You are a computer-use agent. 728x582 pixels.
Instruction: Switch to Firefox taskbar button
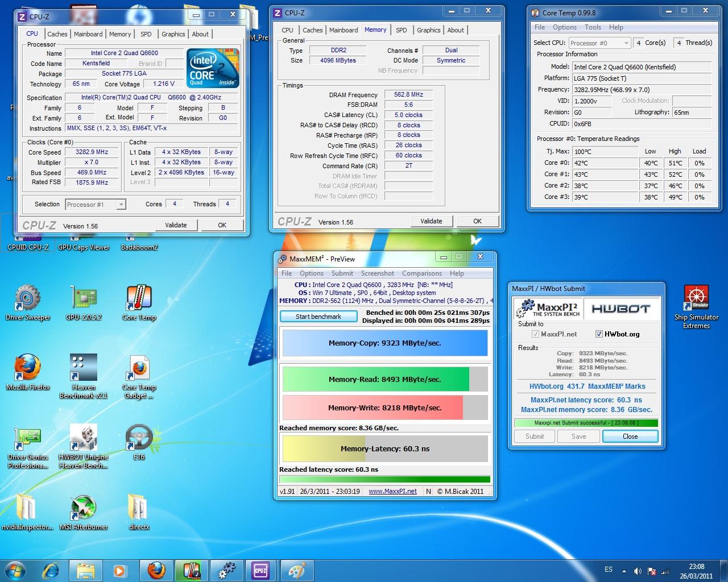156,570
